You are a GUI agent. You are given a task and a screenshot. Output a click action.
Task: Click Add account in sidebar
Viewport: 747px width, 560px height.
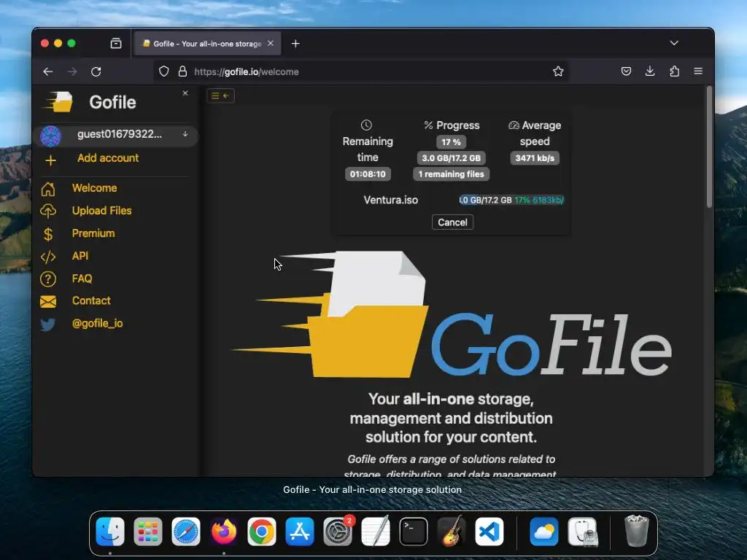pyautogui.click(x=108, y=158)
